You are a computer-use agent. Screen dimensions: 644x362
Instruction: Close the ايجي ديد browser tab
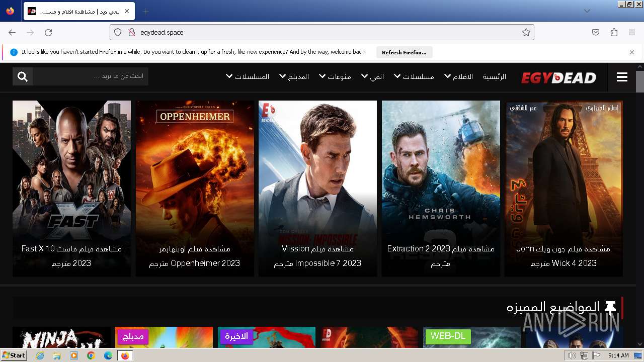click(x=127, y=11)
